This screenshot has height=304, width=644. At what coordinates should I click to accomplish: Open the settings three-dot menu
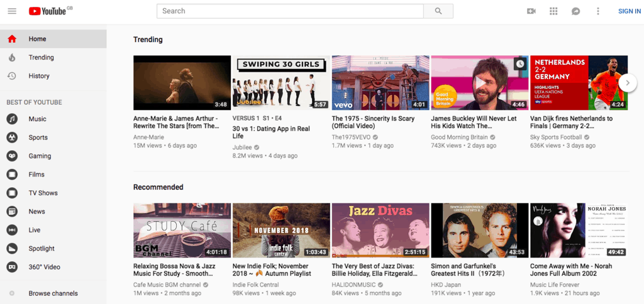click(598, 11)
